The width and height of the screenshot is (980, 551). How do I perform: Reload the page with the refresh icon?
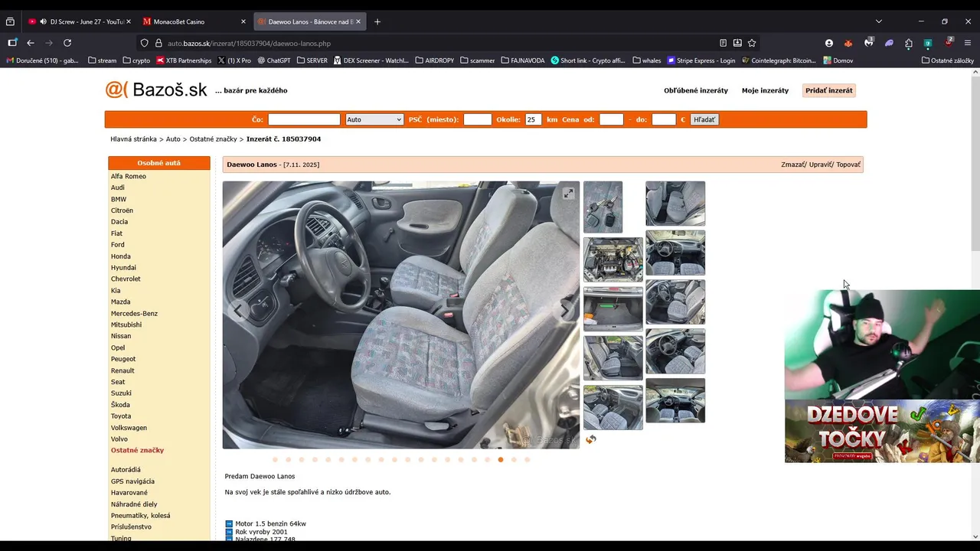click(67, 43)
